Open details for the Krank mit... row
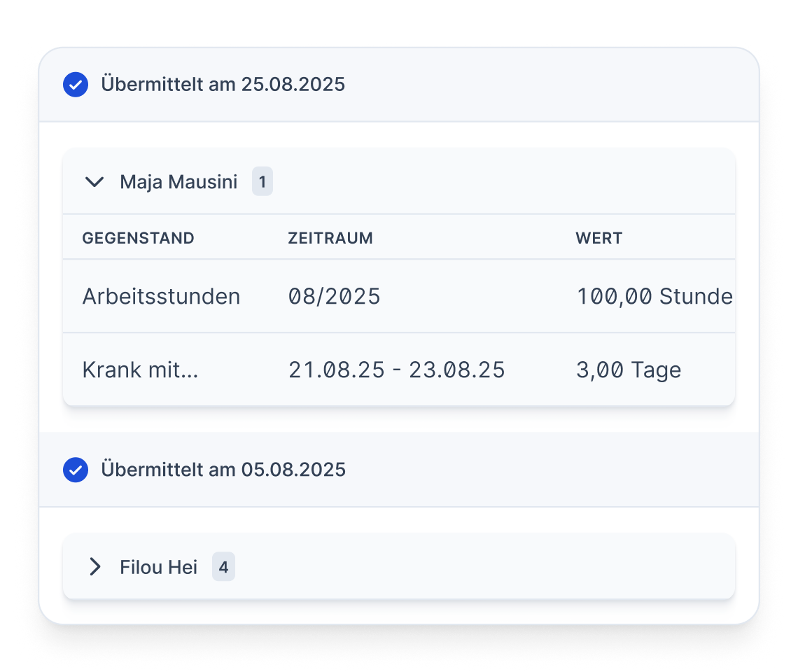The height and width of the screenshot is (672, 798). pos(399,369)
